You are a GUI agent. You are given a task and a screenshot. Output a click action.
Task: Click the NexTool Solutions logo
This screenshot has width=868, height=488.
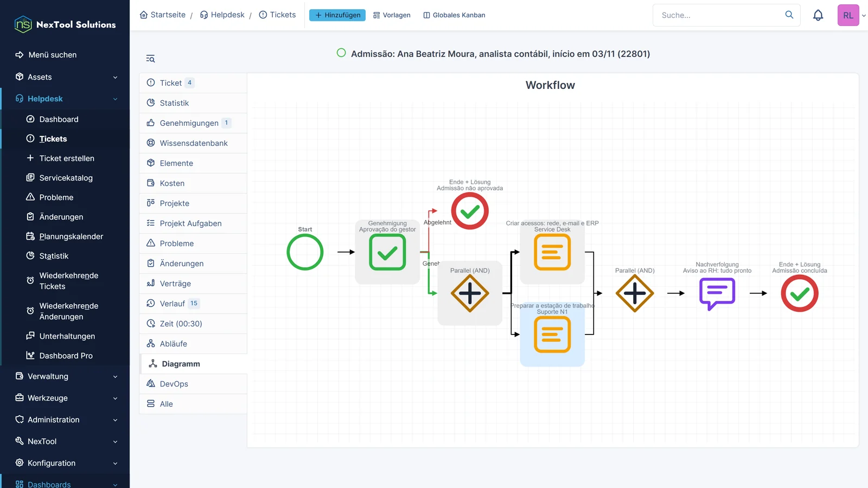click(65, 24)
